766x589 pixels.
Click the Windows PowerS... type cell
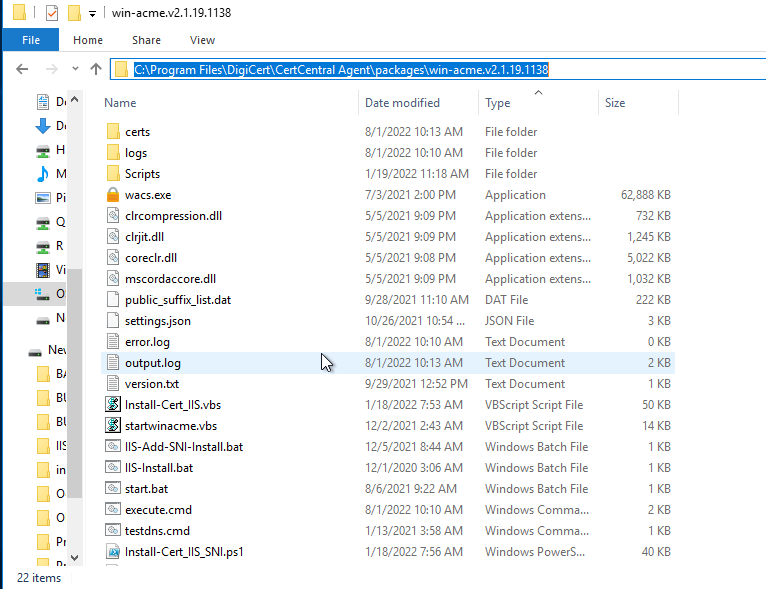click(535, 552)
